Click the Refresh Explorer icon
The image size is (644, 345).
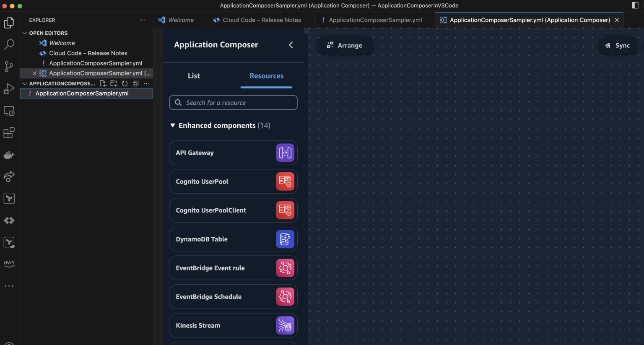125,83
